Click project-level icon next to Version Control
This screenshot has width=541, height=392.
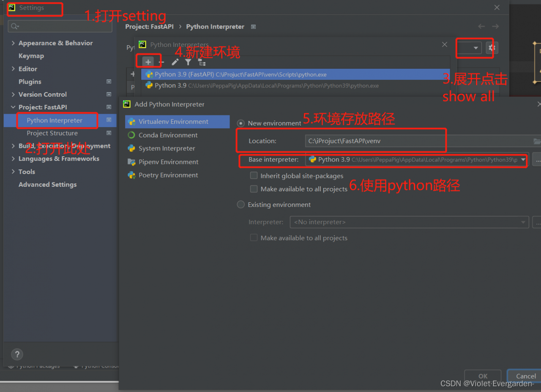point(109,95)
